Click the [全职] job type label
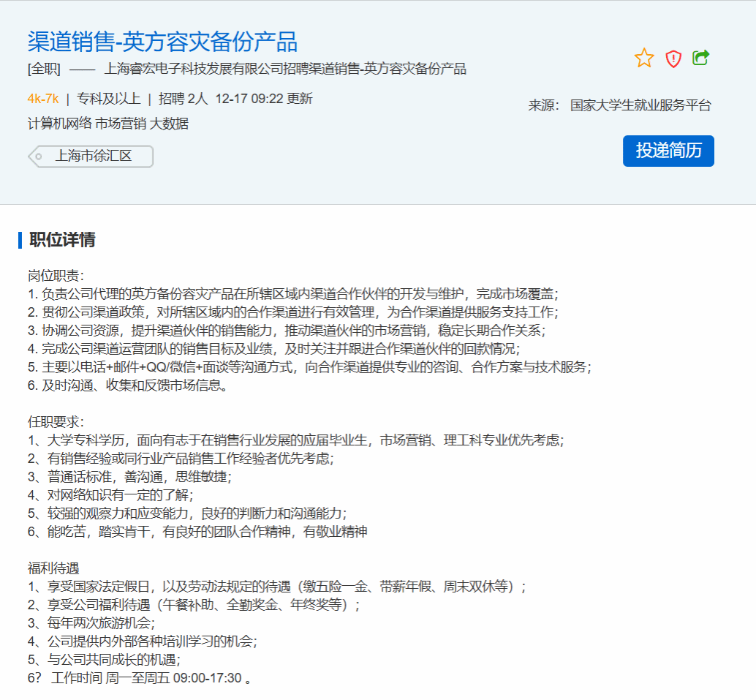This screenshot has width=756, height=700. tap(44, 69)
